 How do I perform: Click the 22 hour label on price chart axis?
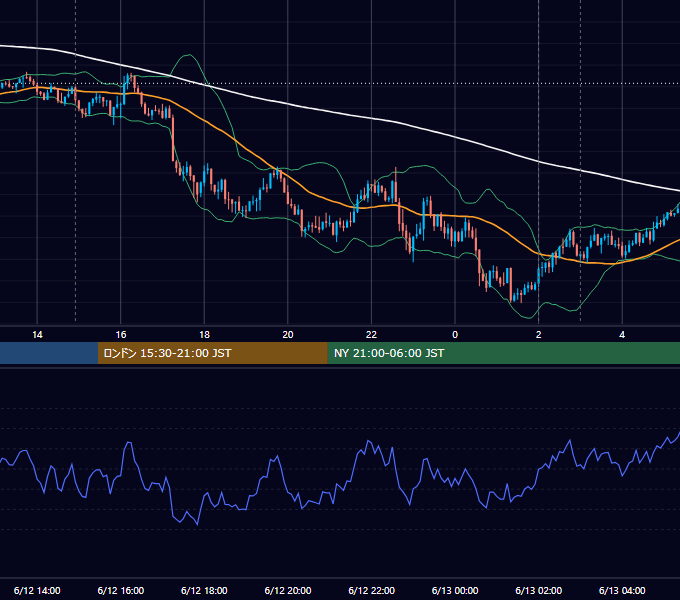371,335
